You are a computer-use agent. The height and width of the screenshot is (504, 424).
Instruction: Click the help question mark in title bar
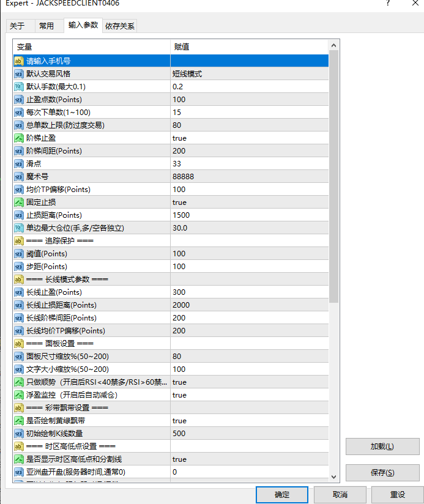tap(388, 3)
